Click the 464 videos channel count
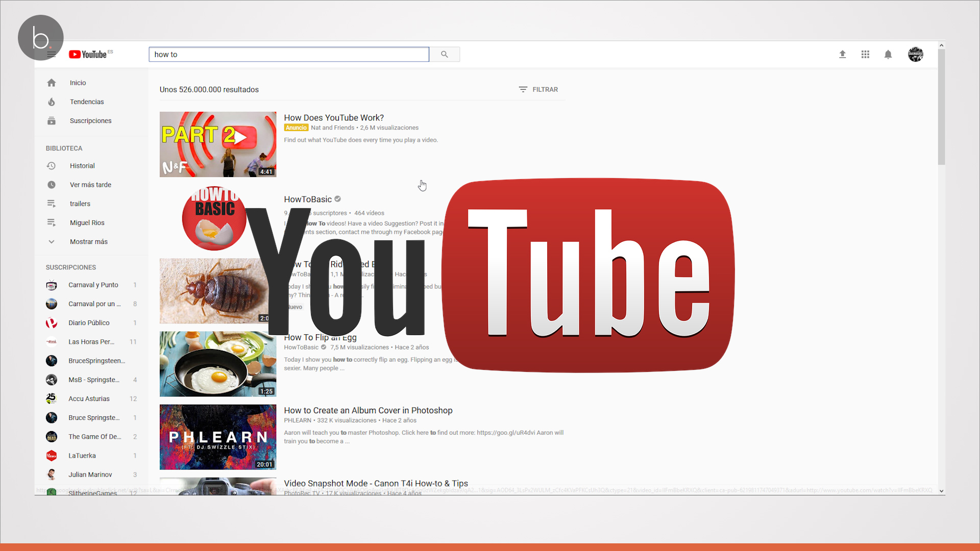The image size is (980, 551). (x=369, y=213)
